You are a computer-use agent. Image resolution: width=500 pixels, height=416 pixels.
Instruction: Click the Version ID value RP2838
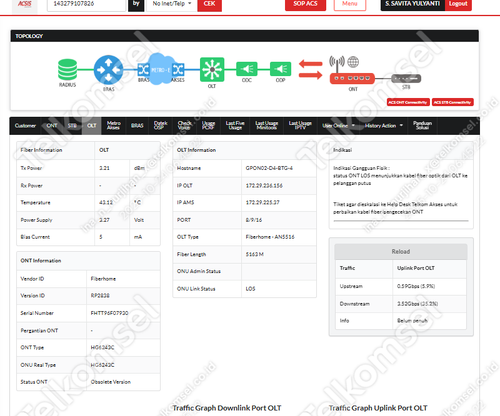100,296
